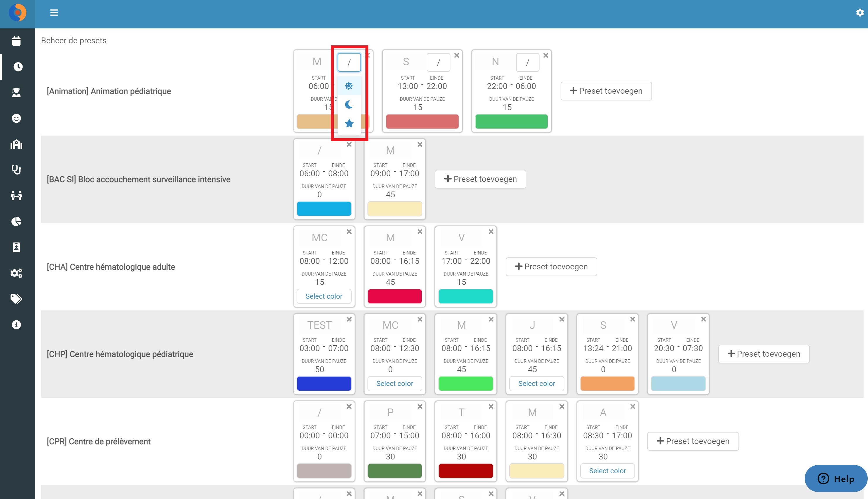
Task: Open settings gear in top bar
Action: point(860,13)
